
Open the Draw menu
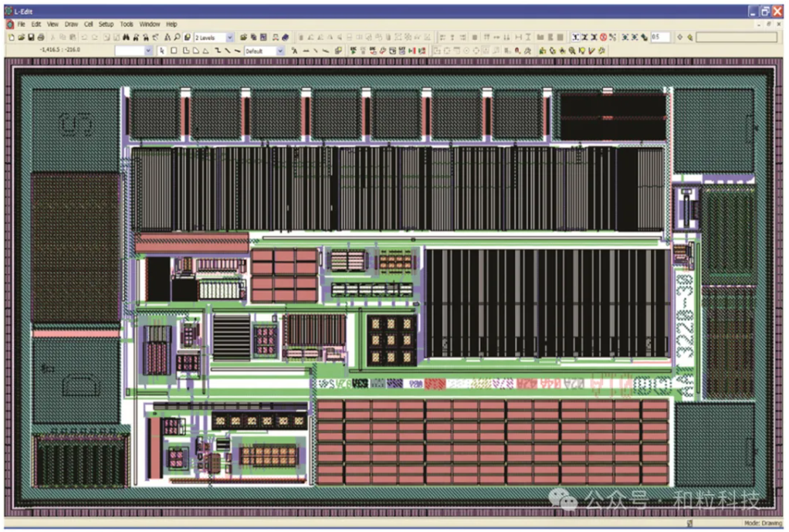[x=71, y=24]
